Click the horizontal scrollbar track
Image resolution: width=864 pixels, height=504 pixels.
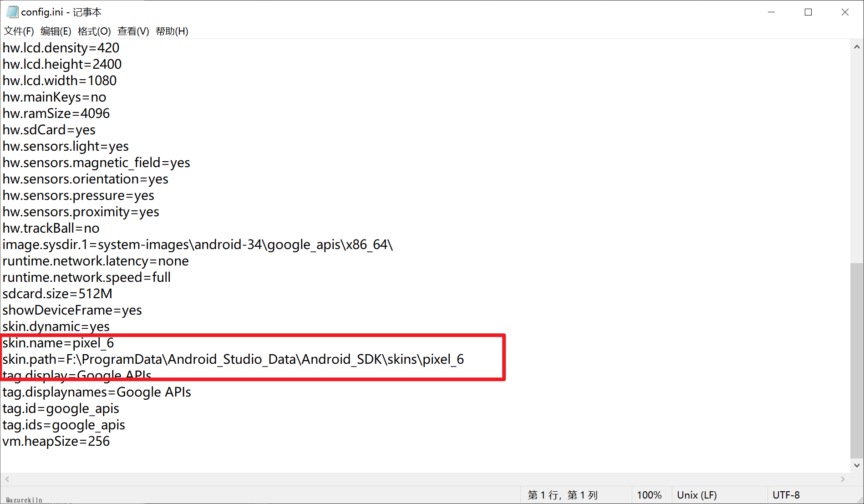pos(425,479)
